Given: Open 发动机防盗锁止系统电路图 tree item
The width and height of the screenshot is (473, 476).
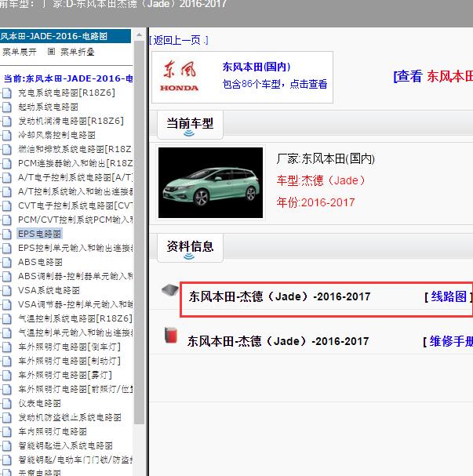Looking at the screenshot, I should tap(70, 418).
